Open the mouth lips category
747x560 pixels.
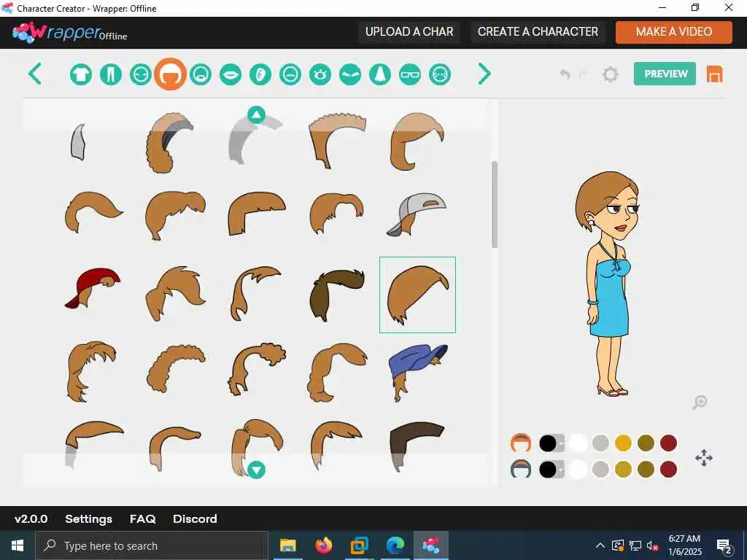point(231,75)
